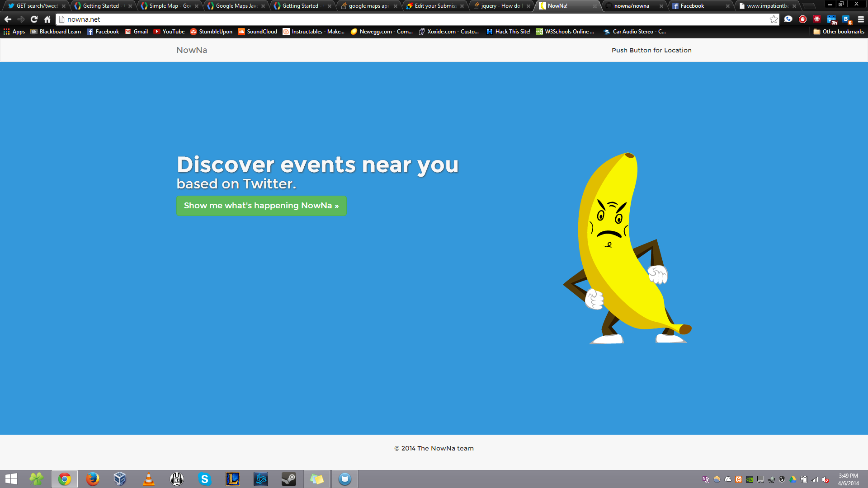This screenshot has width=868, height=488.
Task: Click the NowNa brand link
Action: pos(192,50)
